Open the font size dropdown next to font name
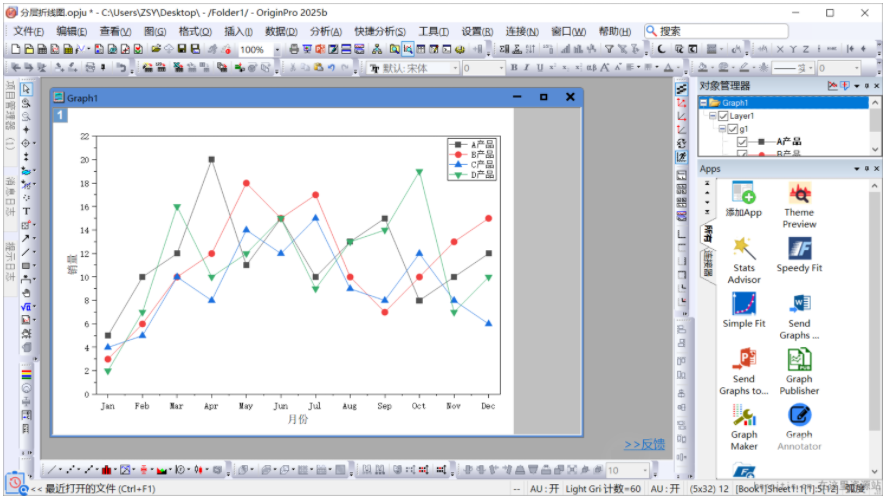Viewport: 885px width, 498px height. [501, 68]
